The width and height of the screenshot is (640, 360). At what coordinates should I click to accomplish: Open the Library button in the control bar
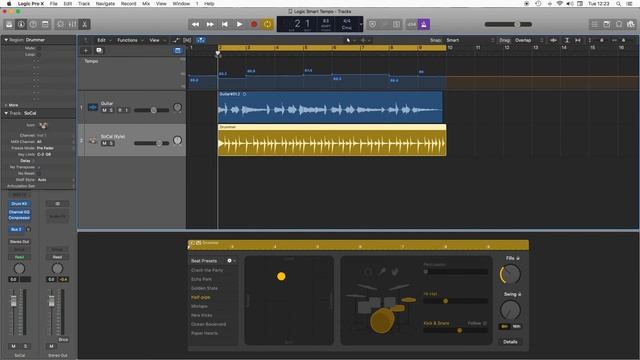9,24
